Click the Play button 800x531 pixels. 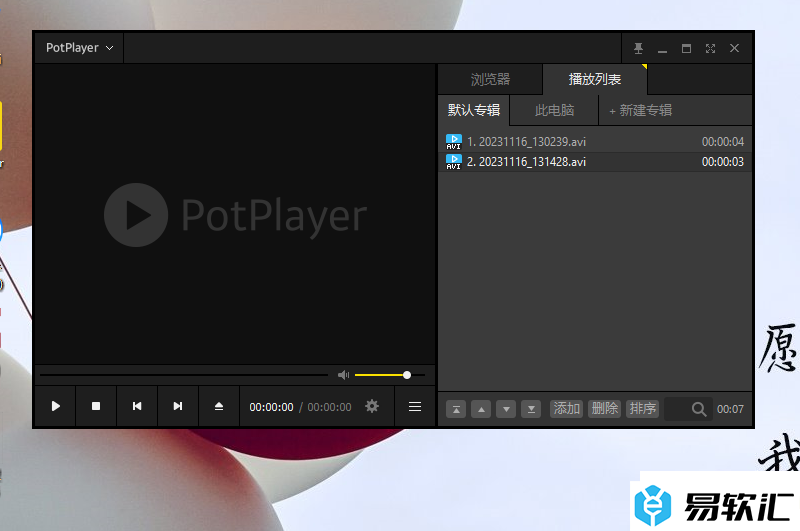(x=56, y=406)
